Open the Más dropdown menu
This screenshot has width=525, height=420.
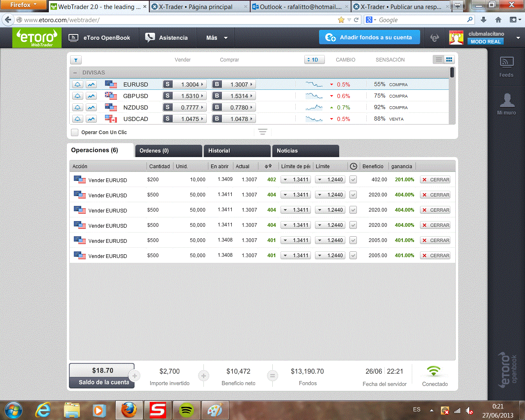(217, 38)
